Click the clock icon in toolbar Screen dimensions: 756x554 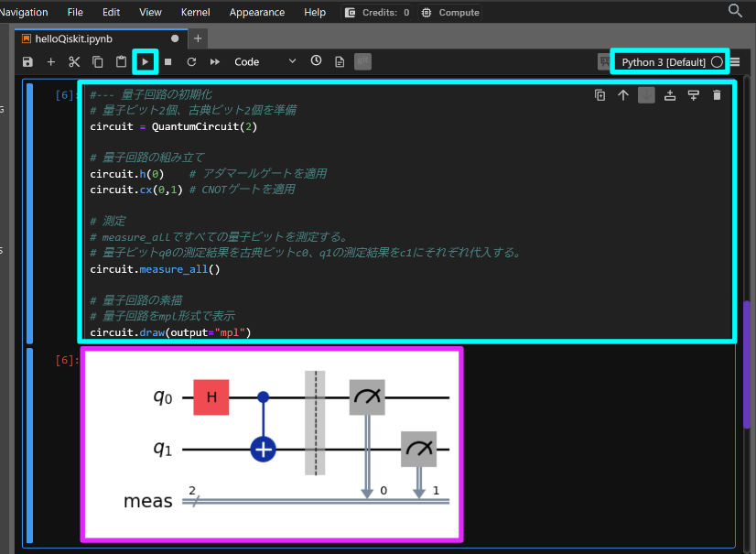point(317,60)
